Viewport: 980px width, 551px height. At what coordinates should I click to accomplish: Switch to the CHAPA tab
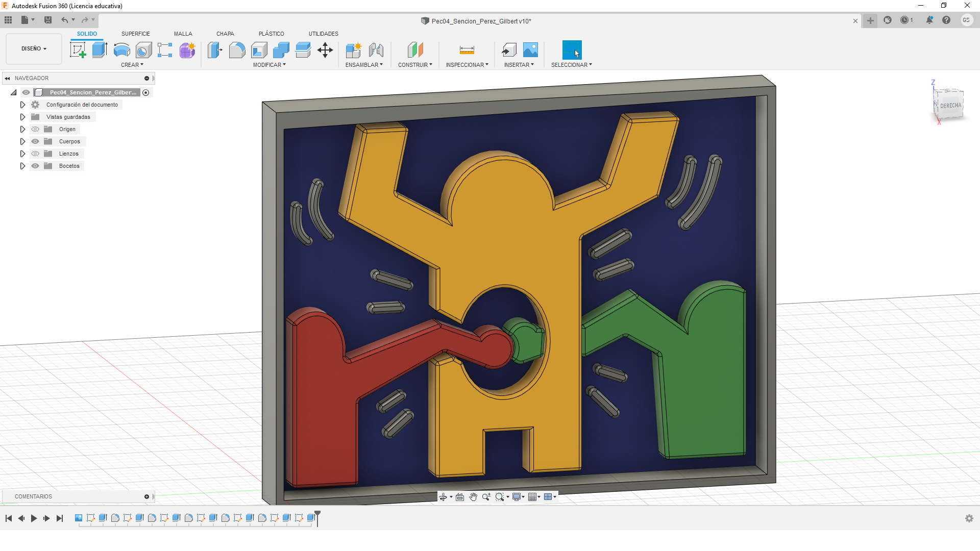(x=225, y=34)
